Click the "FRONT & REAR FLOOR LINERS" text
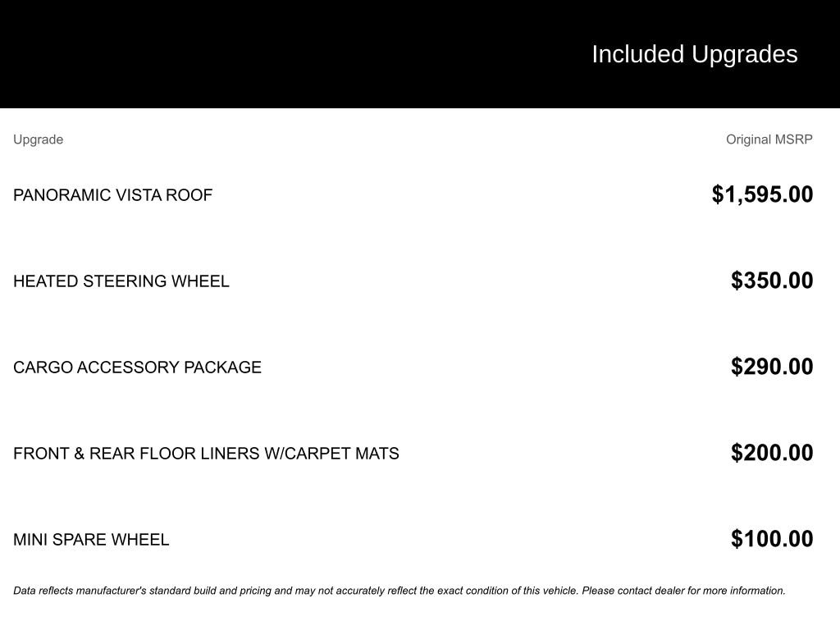 [x=136, y=454]
